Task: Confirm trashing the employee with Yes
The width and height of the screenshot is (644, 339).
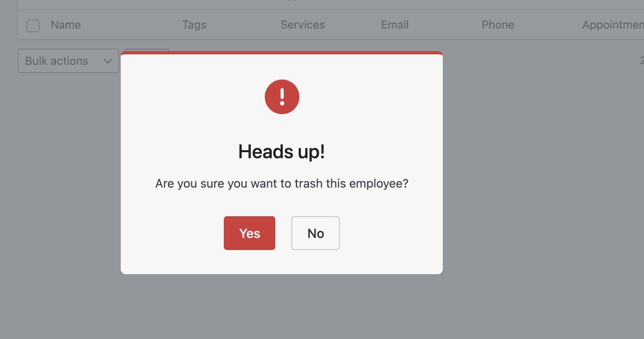Action: click(249, 233)
